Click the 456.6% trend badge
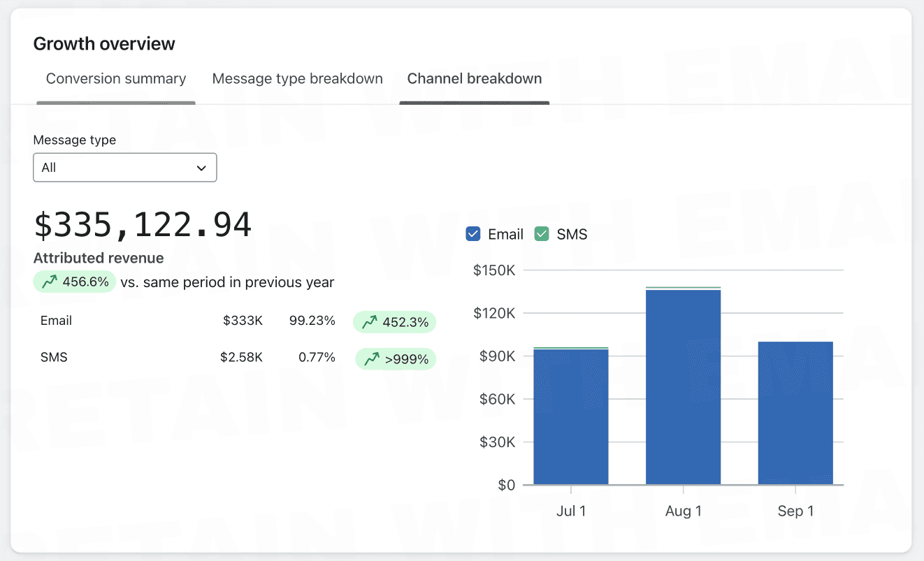The width and height of the screenshot is (924, 561). pos(75,282)
